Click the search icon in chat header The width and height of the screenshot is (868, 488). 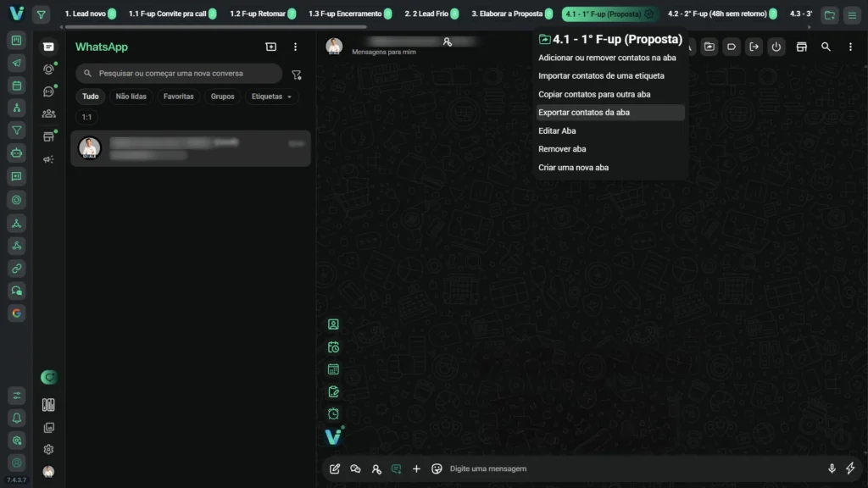826,47
